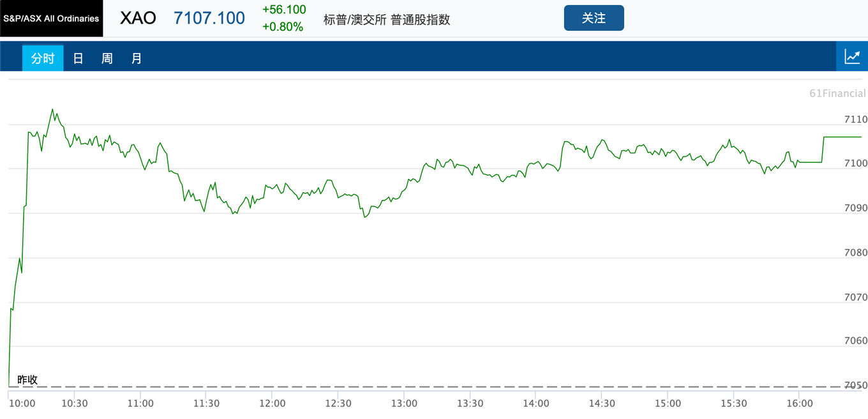Click the 61Financial watermark
The image size is (868, 419).
click(837, 93)
